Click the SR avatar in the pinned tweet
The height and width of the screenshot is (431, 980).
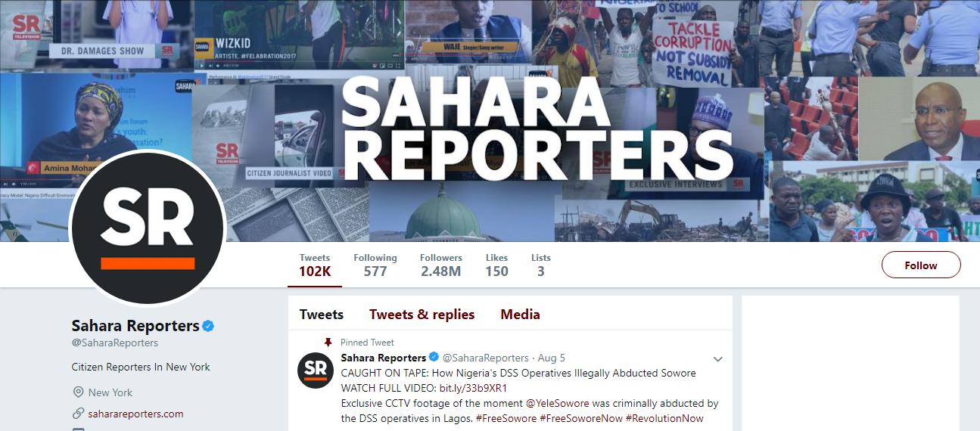tap(316, 370)
